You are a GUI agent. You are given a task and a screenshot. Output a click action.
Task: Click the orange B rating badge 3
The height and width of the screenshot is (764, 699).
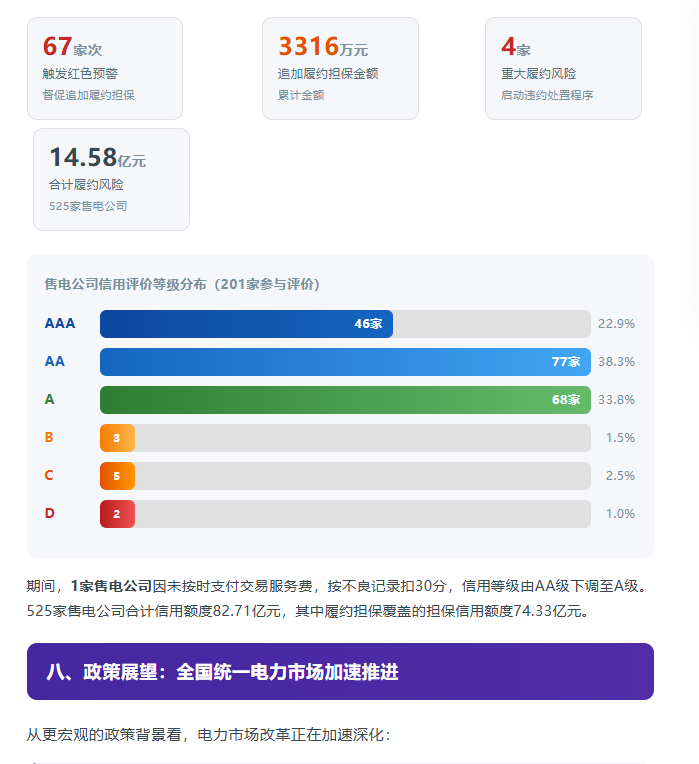(x=117, y=438)
